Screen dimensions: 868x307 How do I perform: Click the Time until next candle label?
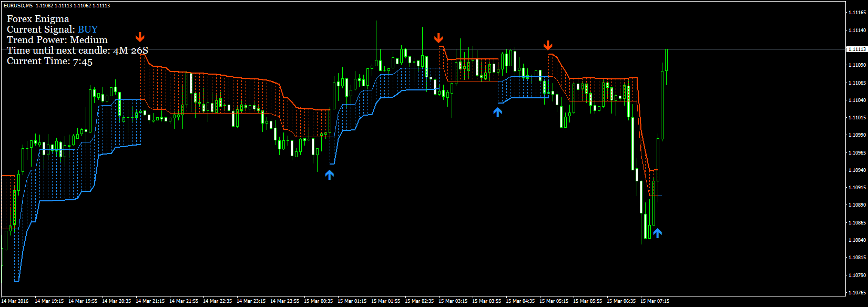click(77, 50)
